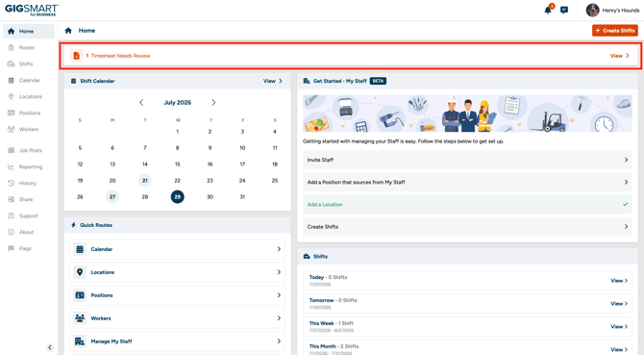
Task: Click the Shifts sidebar icon
Action: tap(12, 64)
